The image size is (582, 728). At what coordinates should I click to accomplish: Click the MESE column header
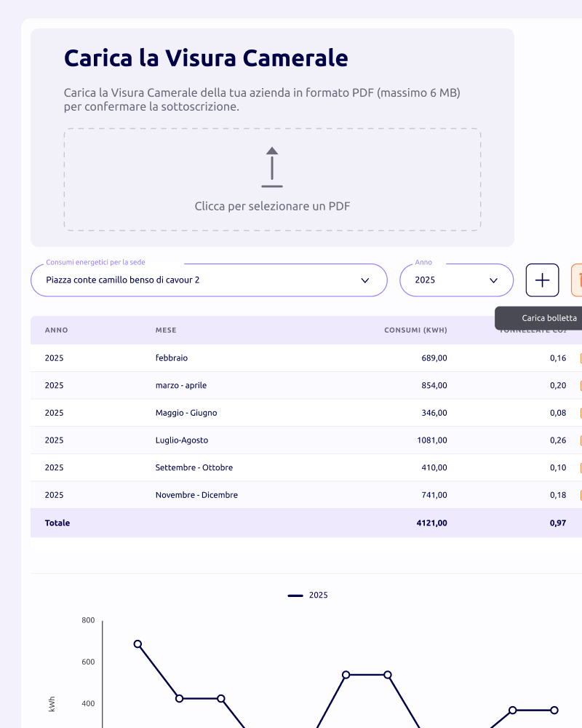(x=166, y=330)
